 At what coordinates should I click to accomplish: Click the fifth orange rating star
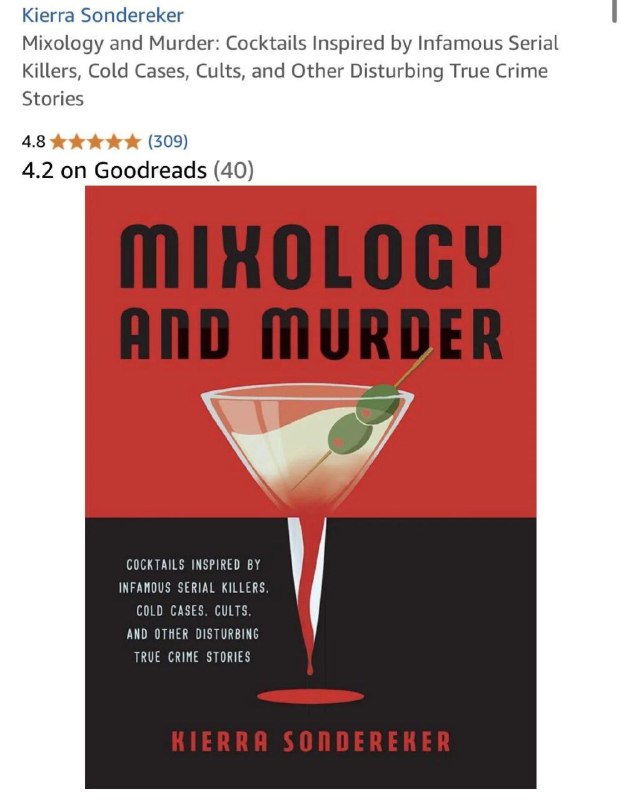(131, 141)
